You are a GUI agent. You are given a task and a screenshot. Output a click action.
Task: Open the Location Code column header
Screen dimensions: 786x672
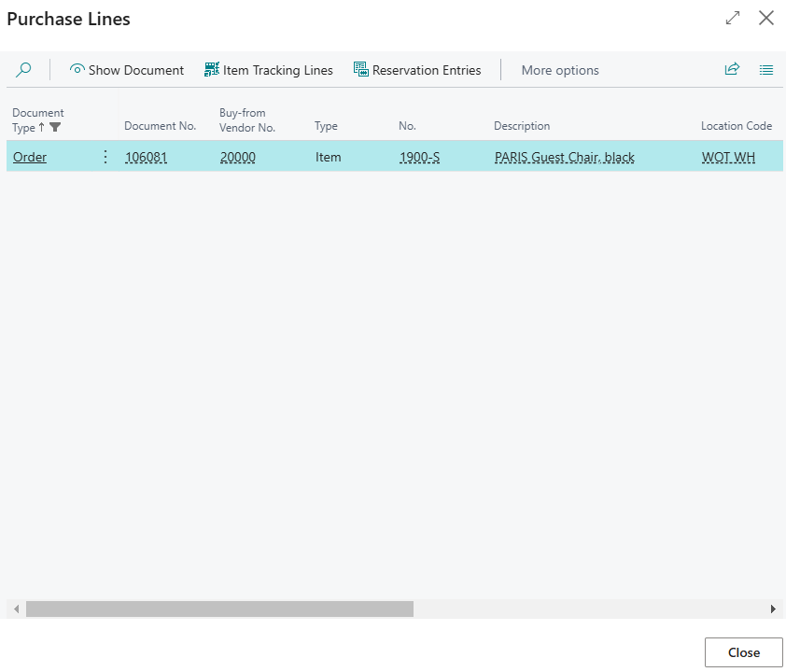[x=737, y=126]
